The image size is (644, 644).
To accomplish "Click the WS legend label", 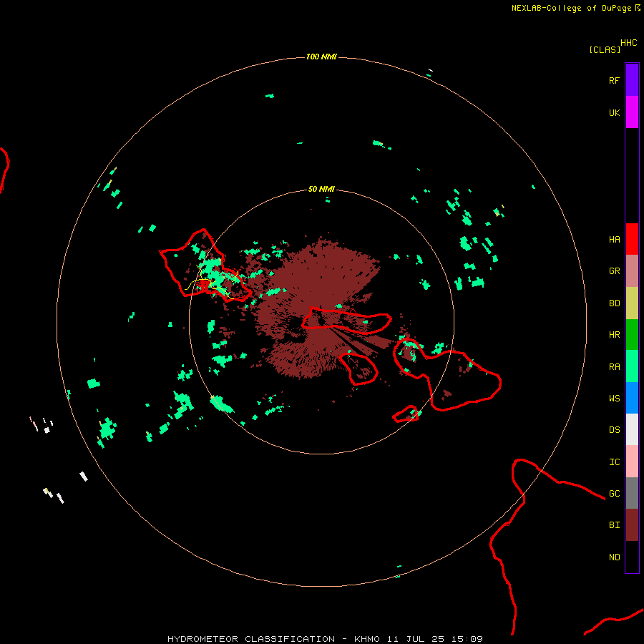I will (x=614, y=398).
